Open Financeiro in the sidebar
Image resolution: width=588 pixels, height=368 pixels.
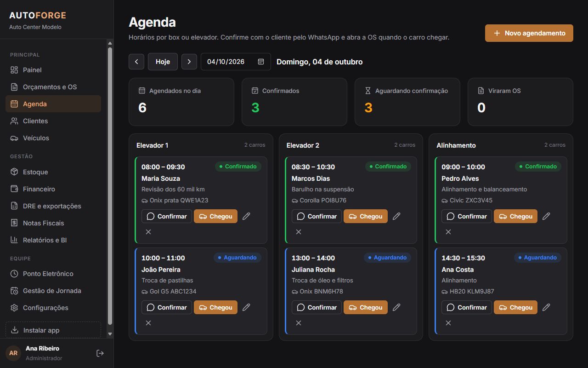click(x=53, y=189)
